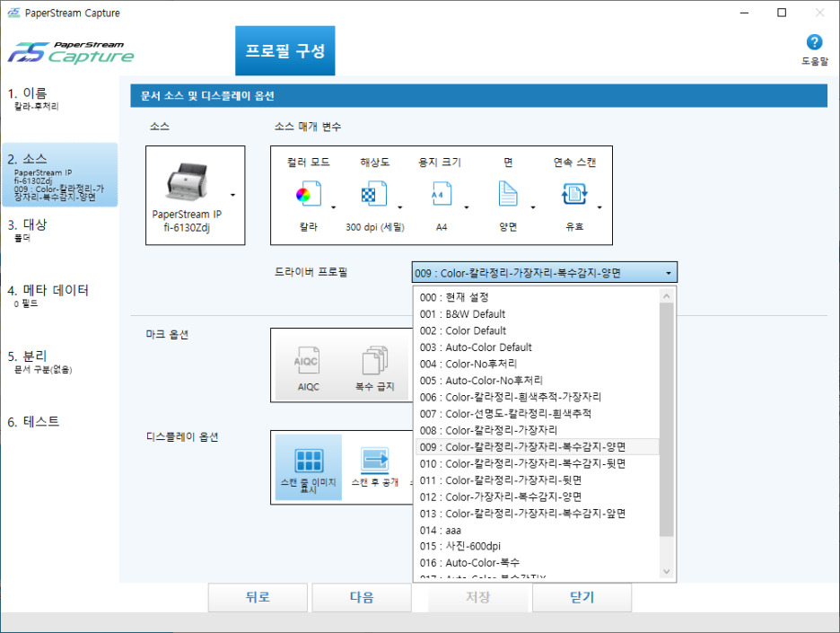Click the 다음 next button
840x633 pixels.
[x=362, y=597]
